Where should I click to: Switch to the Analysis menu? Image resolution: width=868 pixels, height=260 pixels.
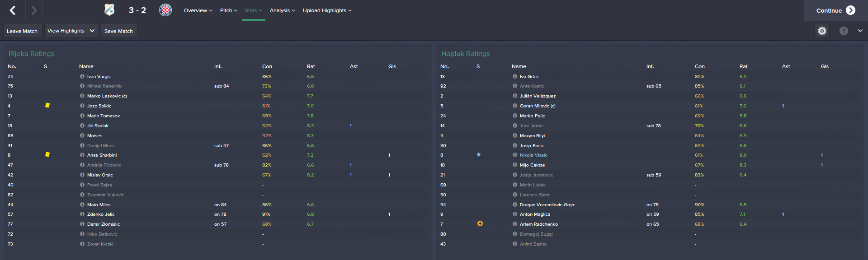[x=282, y=10]
